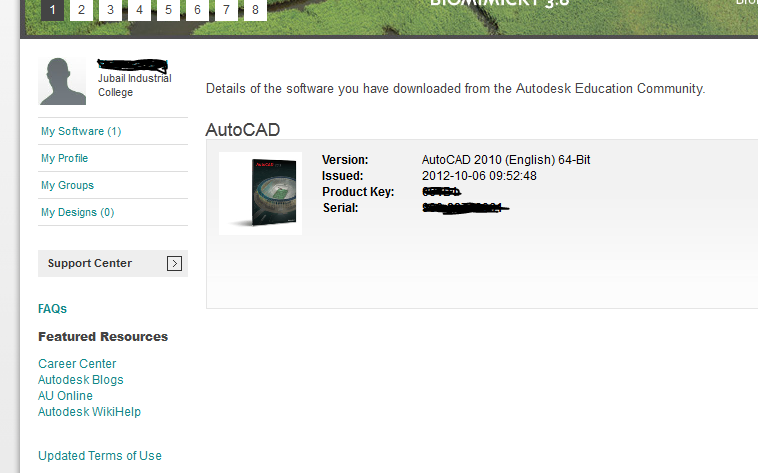Go to banner slide 2
Viewport: 758px width, 473px height.
[81, 10]
